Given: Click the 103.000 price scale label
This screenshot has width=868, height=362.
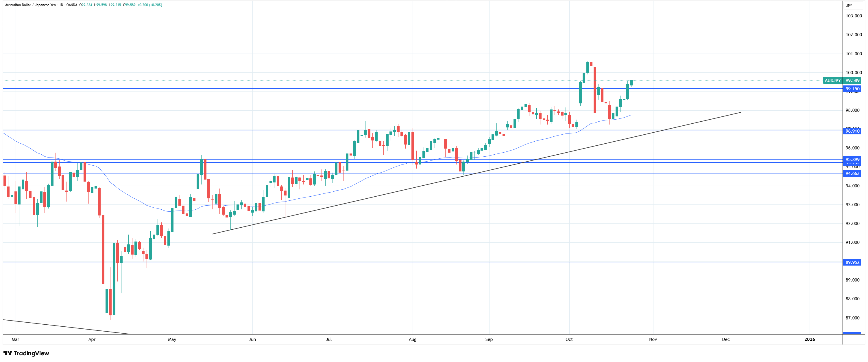Looking at the screenshot, I should point(854,16).
